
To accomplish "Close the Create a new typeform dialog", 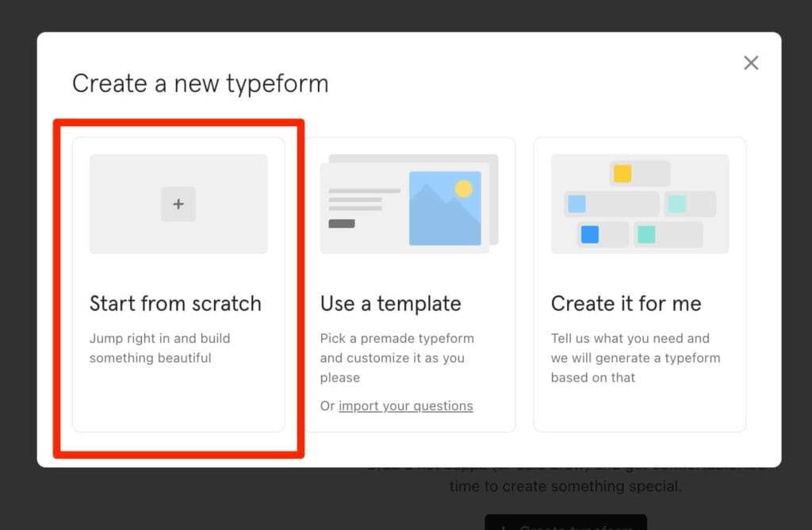I will (x=751, y=63).
